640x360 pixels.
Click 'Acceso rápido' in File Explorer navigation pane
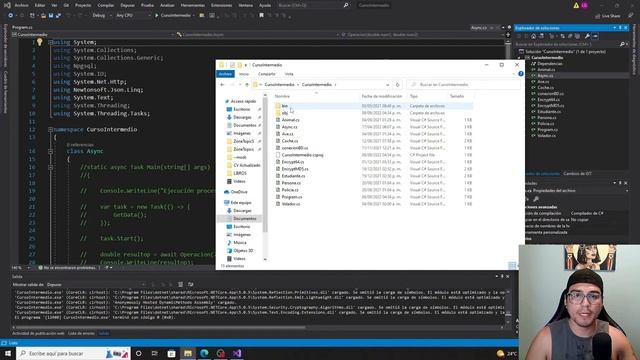243,101
